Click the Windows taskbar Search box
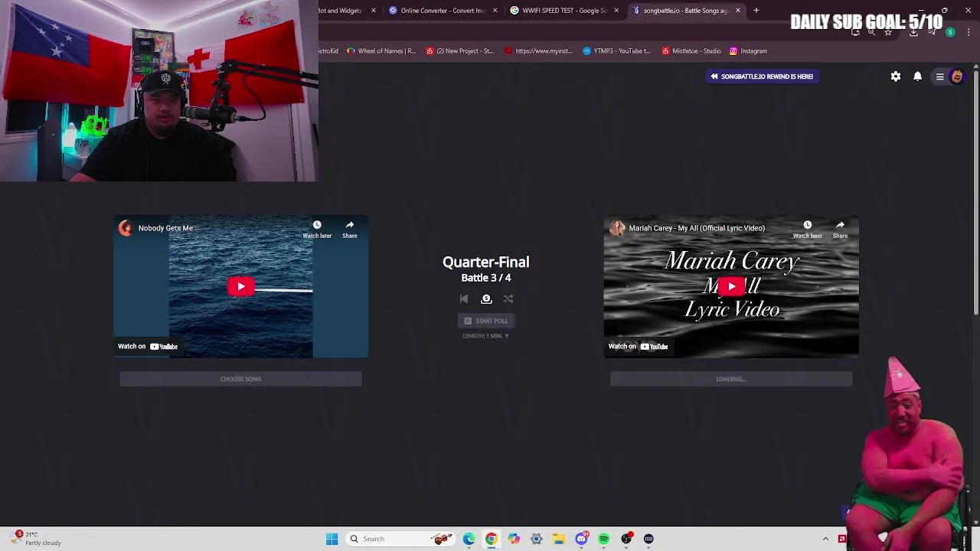The width and height of the screenshot is (980, 551). click(x=402, y=539)
